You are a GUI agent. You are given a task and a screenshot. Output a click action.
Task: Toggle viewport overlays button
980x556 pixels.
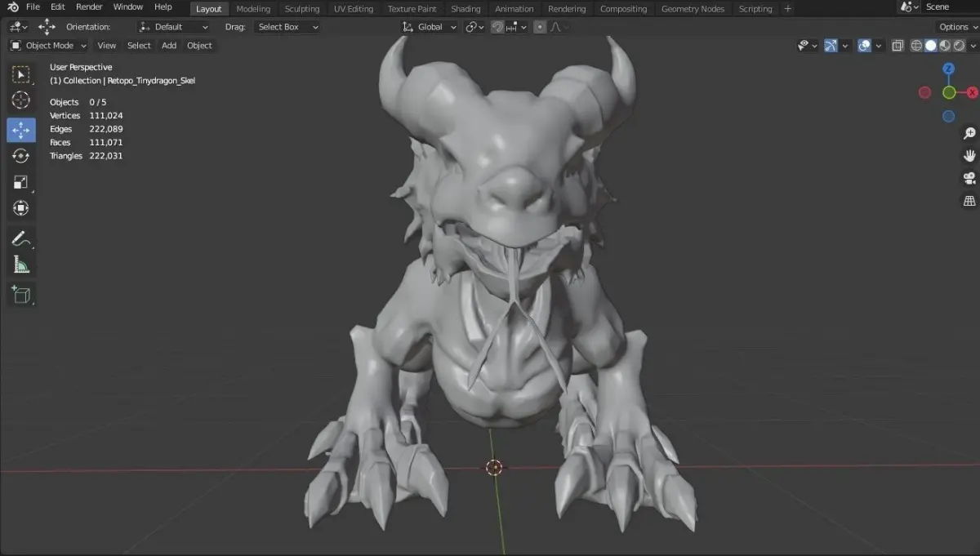coord(864,46)
